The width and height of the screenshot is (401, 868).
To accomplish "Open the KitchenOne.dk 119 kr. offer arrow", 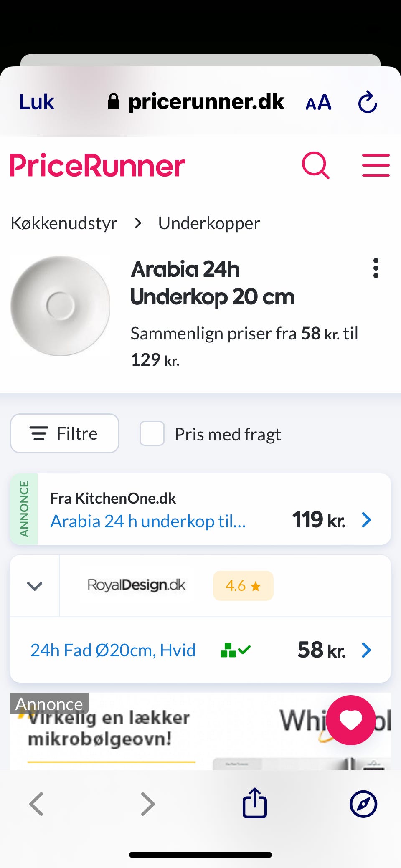I will (366, 520).
